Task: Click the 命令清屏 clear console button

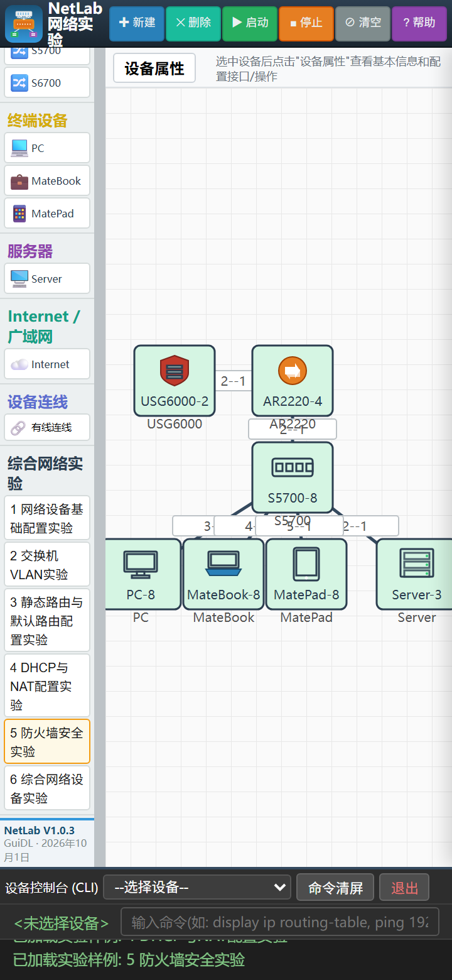Action: pos(335,888)
